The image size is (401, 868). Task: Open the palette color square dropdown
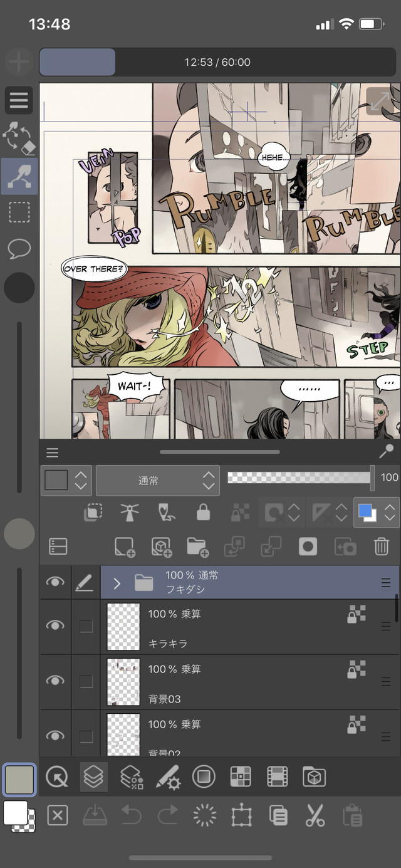(66, 481)
